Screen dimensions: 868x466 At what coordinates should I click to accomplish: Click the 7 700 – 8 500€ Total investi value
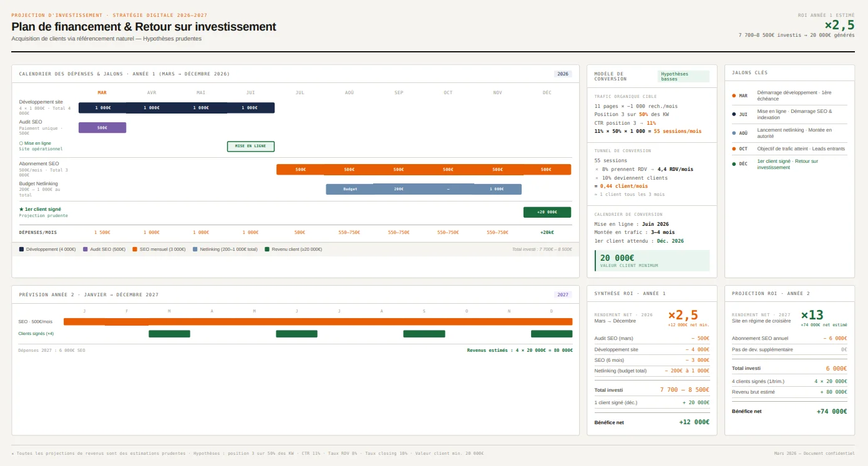[x=685, y=390]
